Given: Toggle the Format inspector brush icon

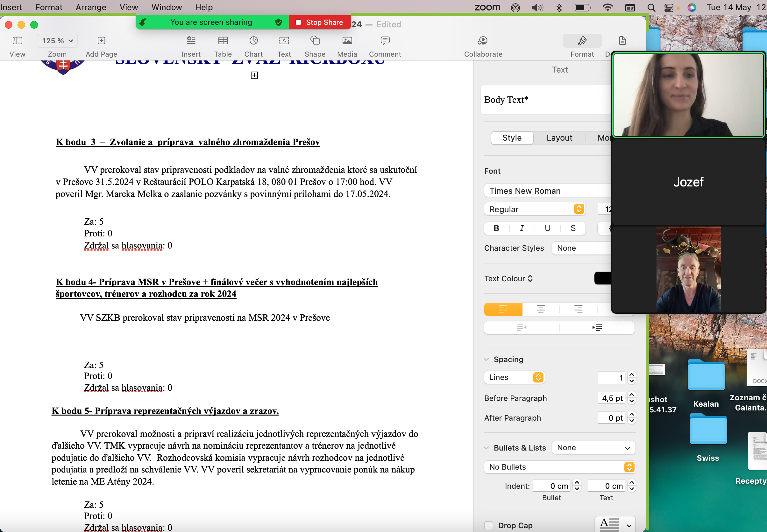Looking at the screenshot, I should (x=582, y=41).
